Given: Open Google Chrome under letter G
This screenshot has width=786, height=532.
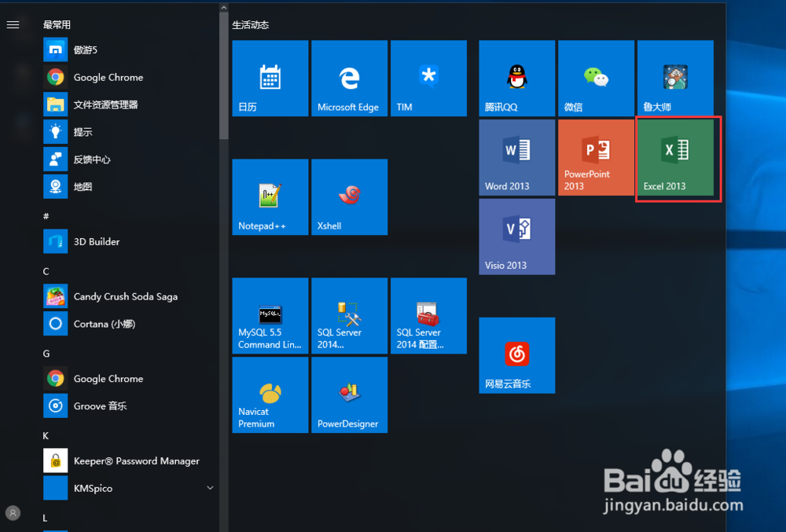Looking at the screenshot, I should tap(130, 379).
